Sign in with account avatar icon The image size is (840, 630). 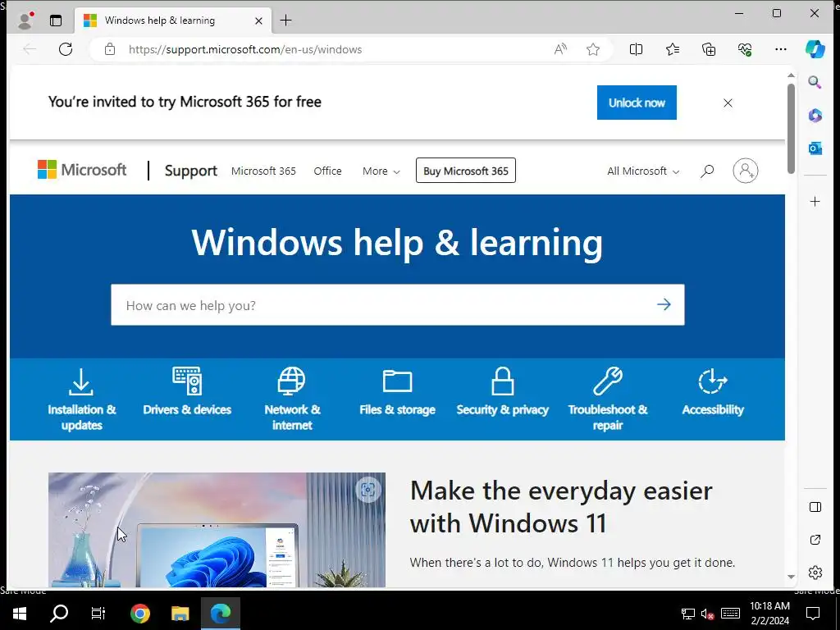coord(745,171)
